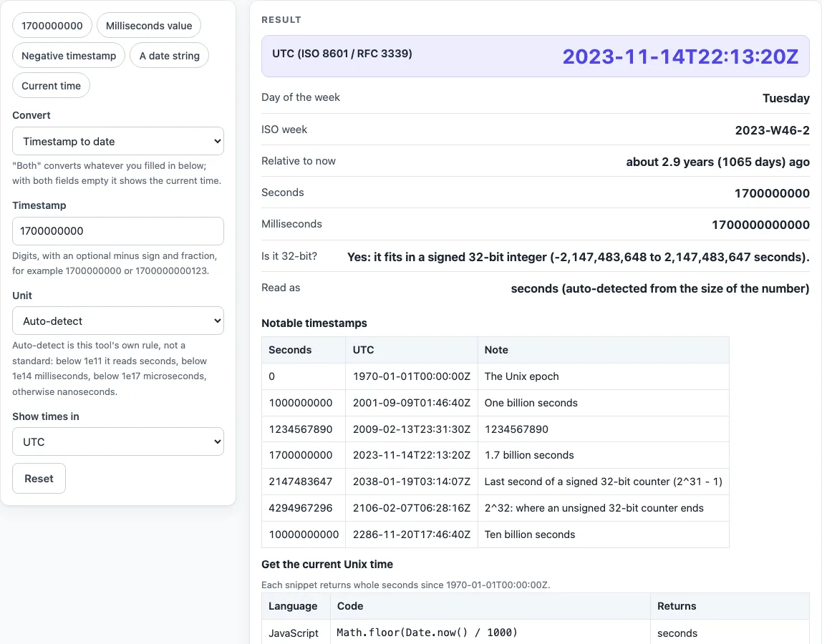Select the ISO week value 2023-W46-2
This screenshot has width=822, height=644.
tap(772, 130)
